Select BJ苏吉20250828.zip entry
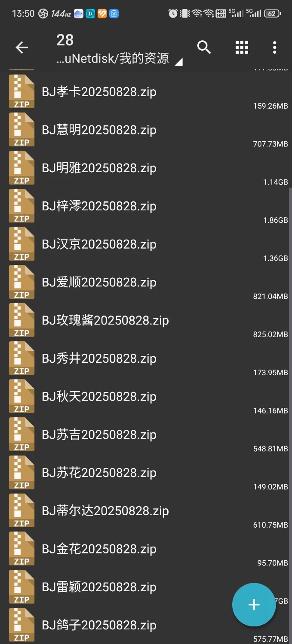The width and height of the screenshot is (292, 644). tap(146, 435)
